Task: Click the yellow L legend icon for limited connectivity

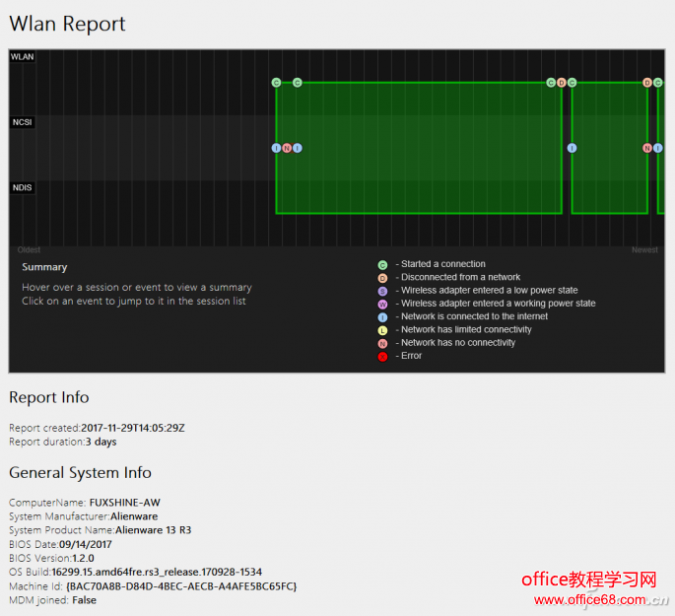Action: [382, 330]
